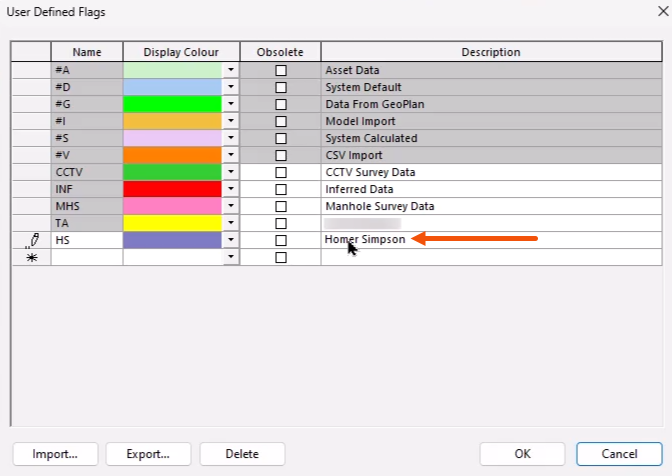Mark TA flag as obsolete

[x=281, y=223]
